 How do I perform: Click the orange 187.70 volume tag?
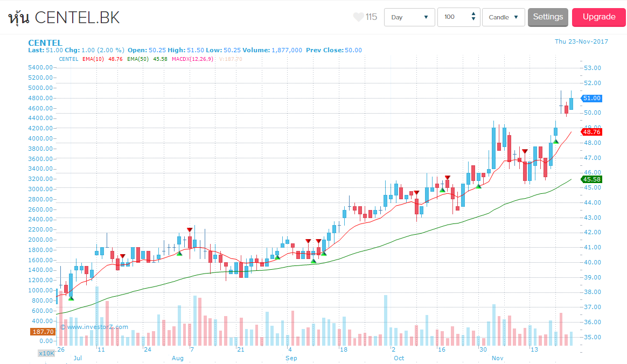43,332
